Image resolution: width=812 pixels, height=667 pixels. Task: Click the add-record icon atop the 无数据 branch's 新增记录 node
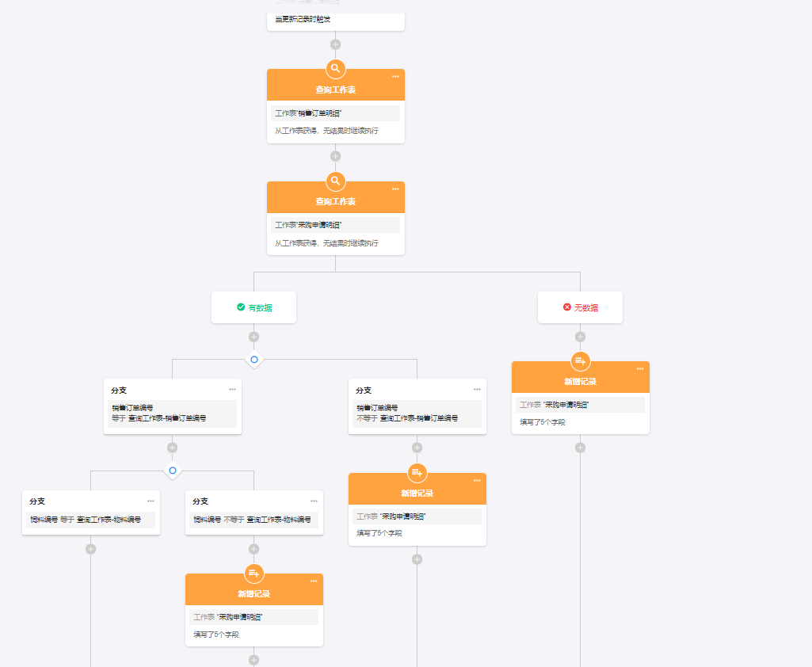tap(580, 361)
